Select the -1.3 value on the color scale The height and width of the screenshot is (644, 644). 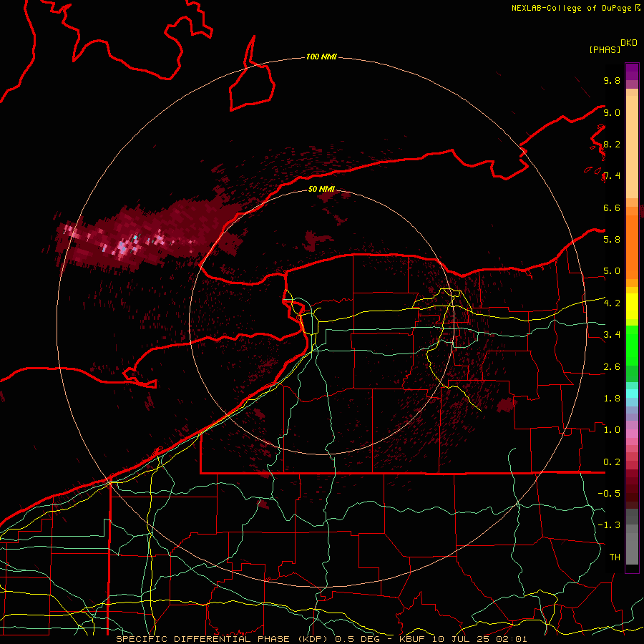(x=609, y=525)
